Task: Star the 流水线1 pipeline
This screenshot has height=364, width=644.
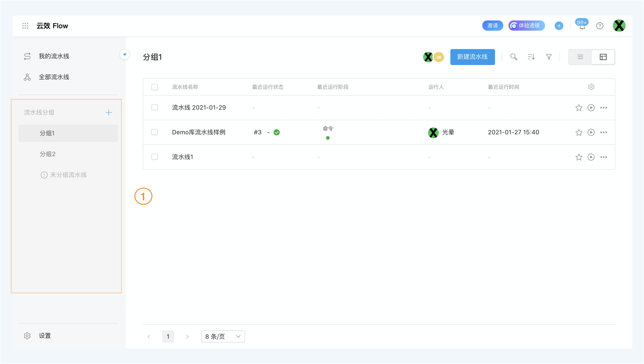Action: pyautogui.click(x=579, y=157)
